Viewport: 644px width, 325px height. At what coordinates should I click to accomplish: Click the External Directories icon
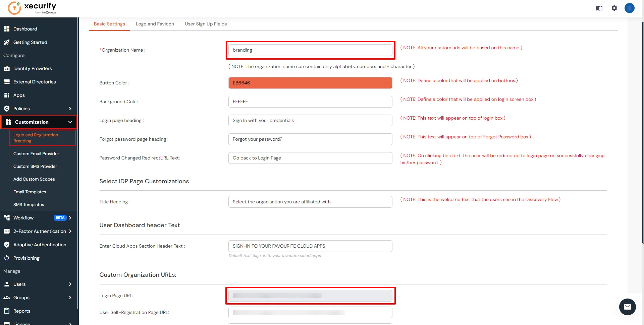point(7,82)
